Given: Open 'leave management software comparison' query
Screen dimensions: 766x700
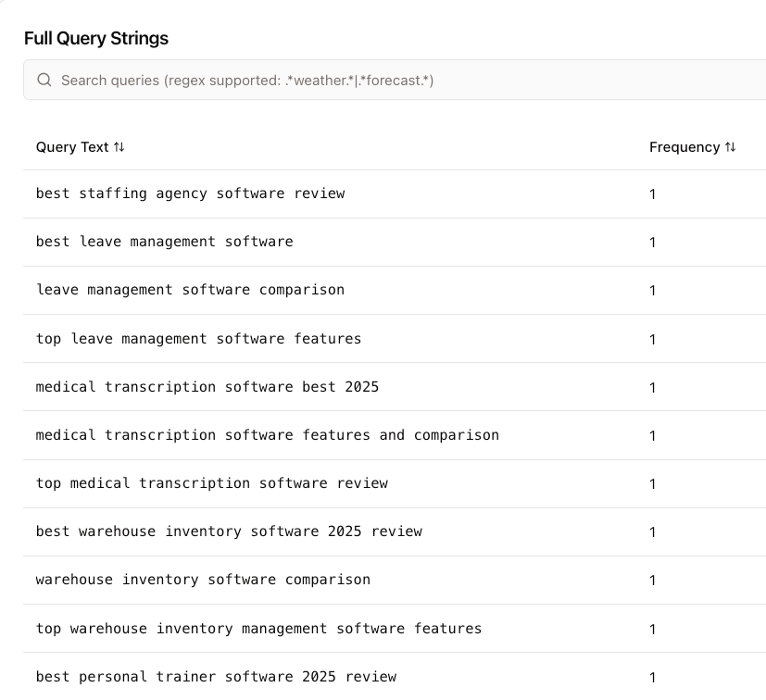Looking at the screenshot, I should (190, 290).
